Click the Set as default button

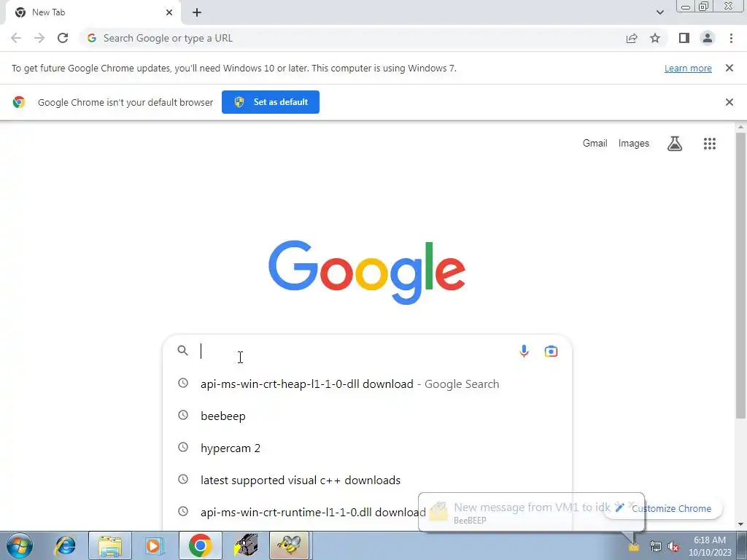[271, 102]
